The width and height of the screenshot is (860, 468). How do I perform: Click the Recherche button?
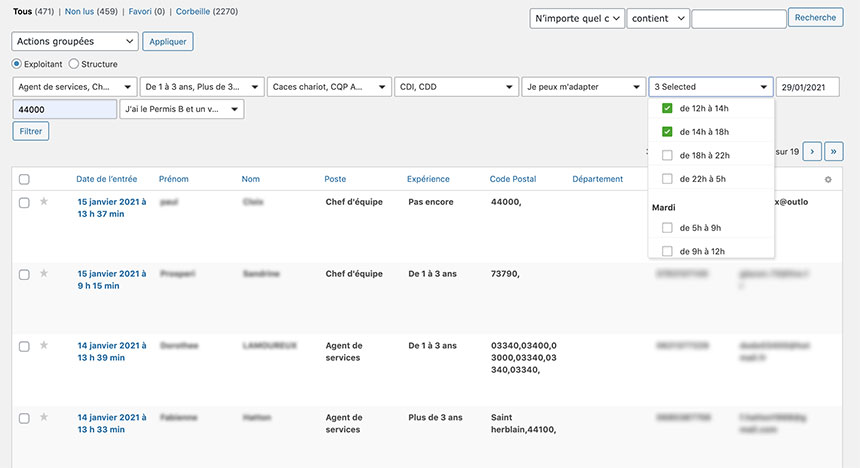pyautogui.click(x=816, y=18)
